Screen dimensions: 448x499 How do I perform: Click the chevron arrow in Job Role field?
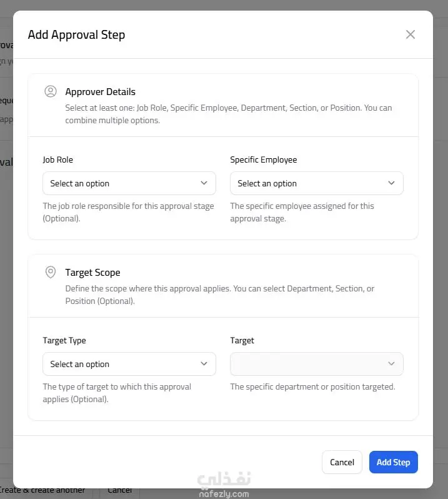click(x=204, y=183)
